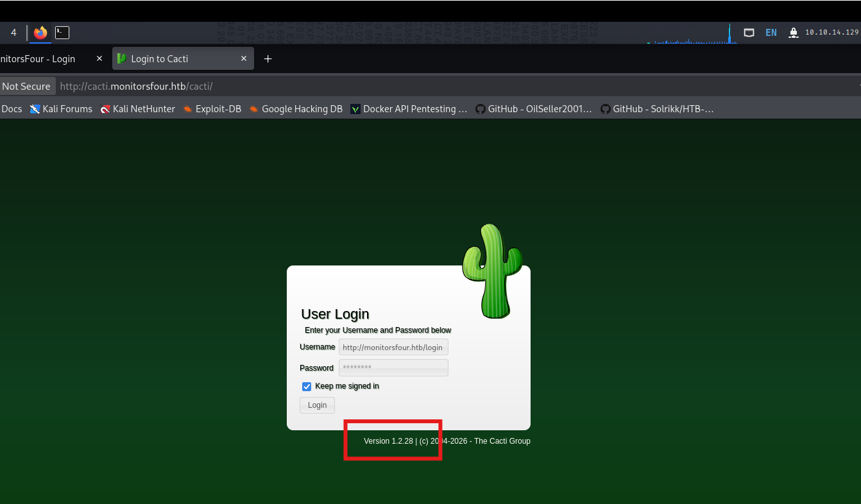Uncheck the Keep me signed in checkbox

[307, 386]
